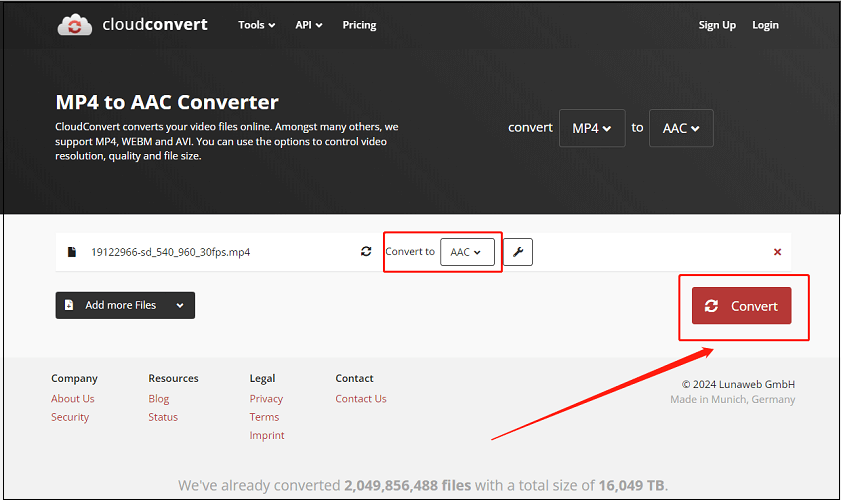Viewport: 841px width, 500px height.
Task: Open the Privacy link
Action: pyautogui.click(x=266, y=399)
